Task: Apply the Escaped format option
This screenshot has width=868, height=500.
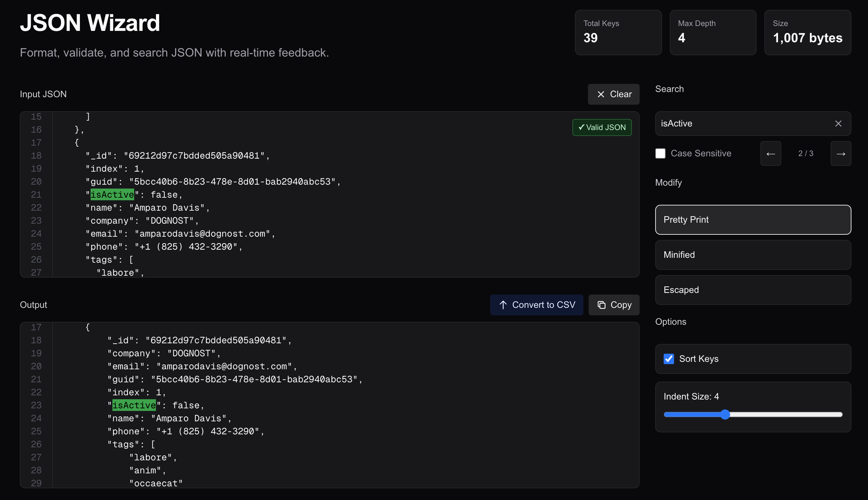Action: pos(753,289)
